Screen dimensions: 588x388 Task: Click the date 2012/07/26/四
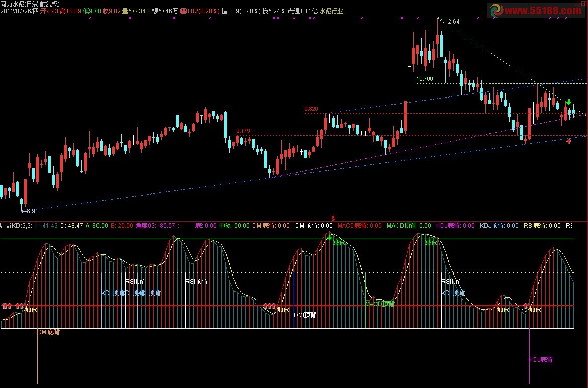[x=19, y=11]
